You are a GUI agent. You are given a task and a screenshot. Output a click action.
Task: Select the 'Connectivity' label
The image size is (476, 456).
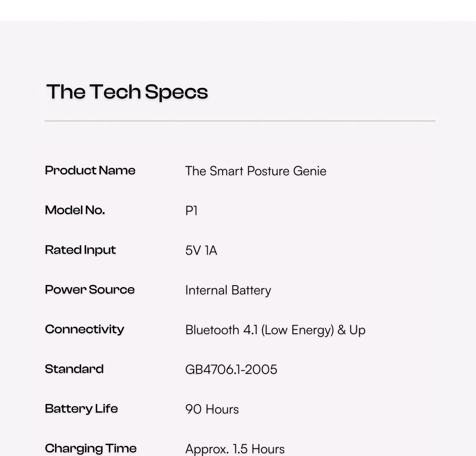coord(84,329)
